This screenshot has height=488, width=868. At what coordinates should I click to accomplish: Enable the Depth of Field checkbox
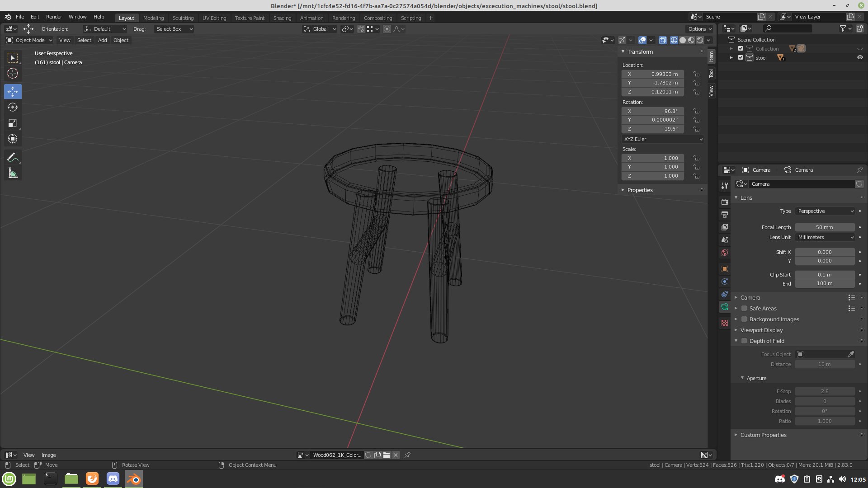pos(744,341)
